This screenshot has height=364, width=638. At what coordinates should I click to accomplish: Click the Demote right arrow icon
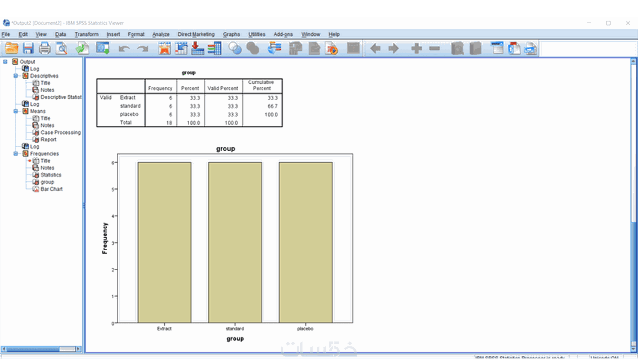393,48
